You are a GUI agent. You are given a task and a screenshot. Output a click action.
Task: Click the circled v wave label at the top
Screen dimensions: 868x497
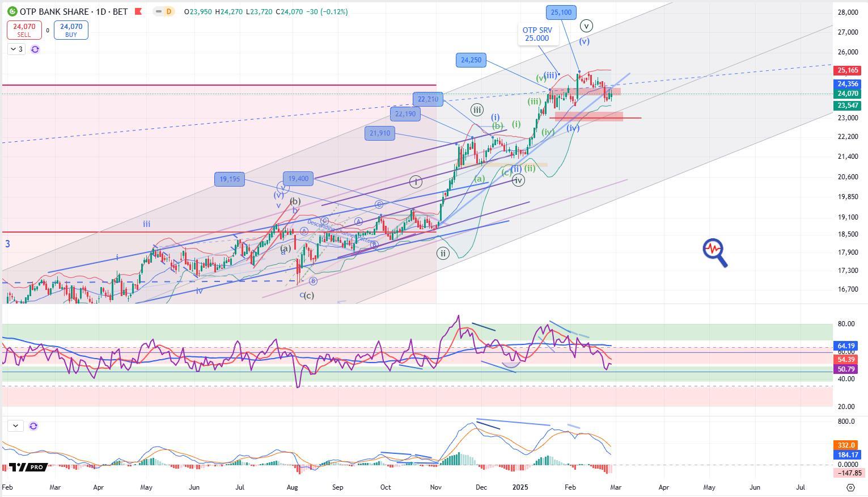pos(586,26)
